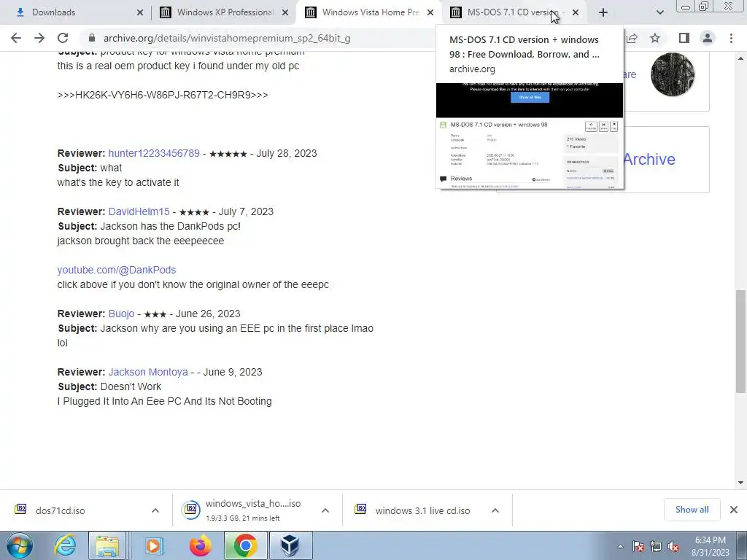This screenshot has width=747, height=560.
Task: Click the page vertical scrollbar thumb
Action: click(741, 341)
